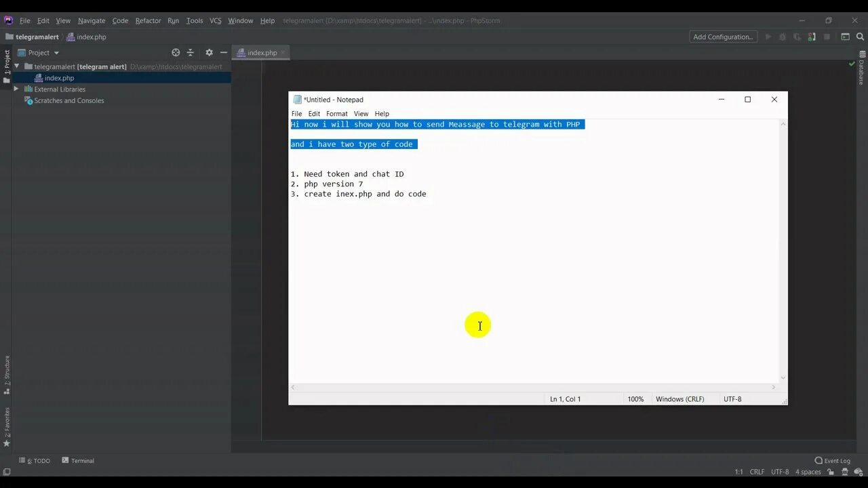This screenshot has height=488, width=868.
Task: Click the Stop square icon
Action: pyautogui.click(x=827, y=37)
